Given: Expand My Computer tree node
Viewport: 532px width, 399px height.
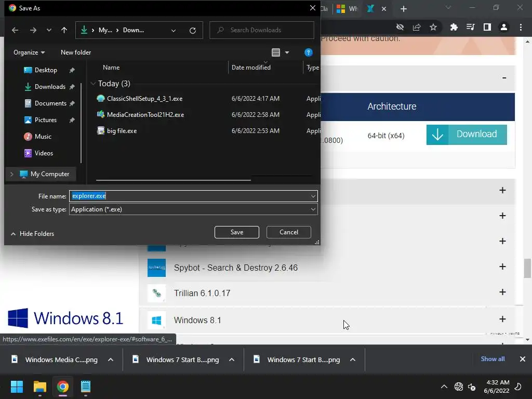Looking at the screenshot, I should click(x=12, y=174).
